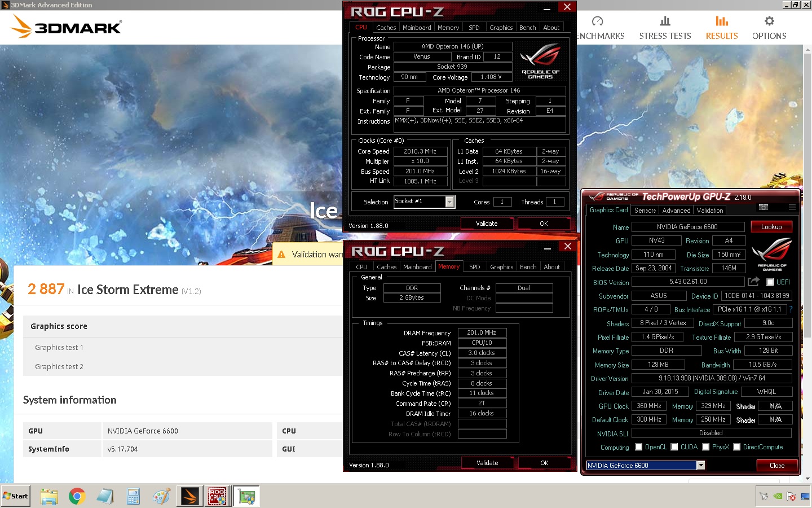The image size is (812, 508).
Task: Click the Device ID value '10DE 0141 - 1043 8199'
Action: [757, 296]
